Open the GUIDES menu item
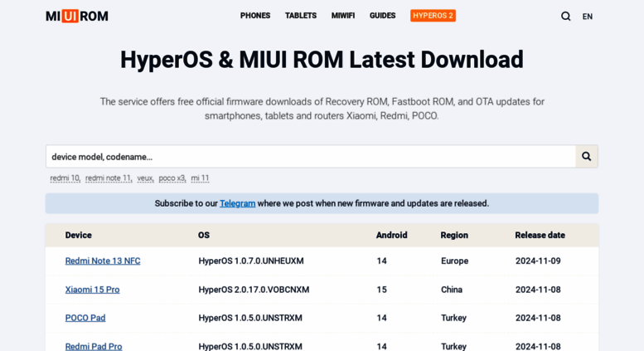Image resolution: width=644 pixels, height=351 pixels. click(382, 16)
